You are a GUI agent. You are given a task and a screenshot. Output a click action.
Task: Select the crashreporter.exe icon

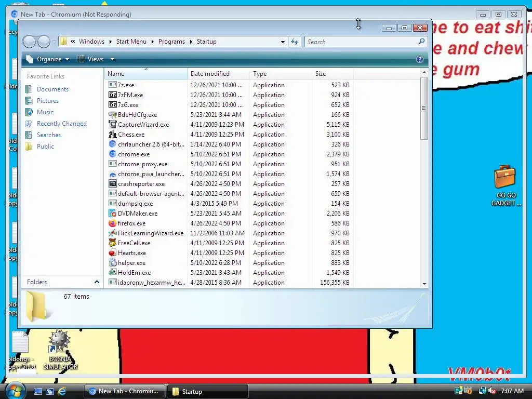(x=112, y=183)
